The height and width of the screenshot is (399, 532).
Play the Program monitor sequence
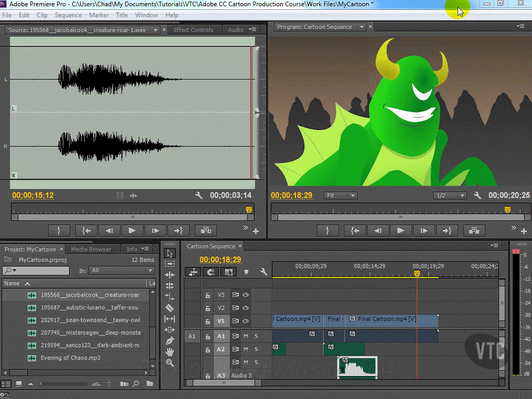click(400, 231)
